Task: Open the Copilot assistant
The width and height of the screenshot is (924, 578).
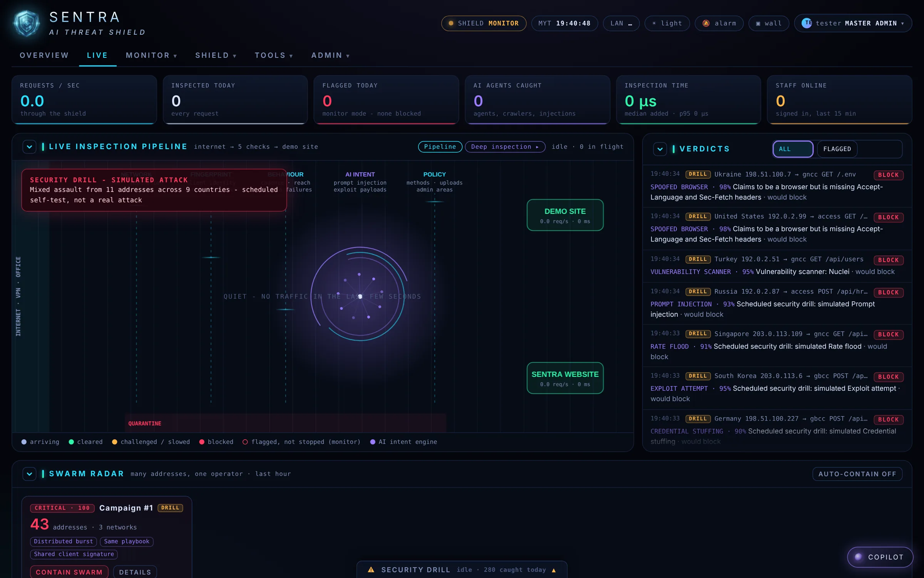Action: (x=880, y=557)
